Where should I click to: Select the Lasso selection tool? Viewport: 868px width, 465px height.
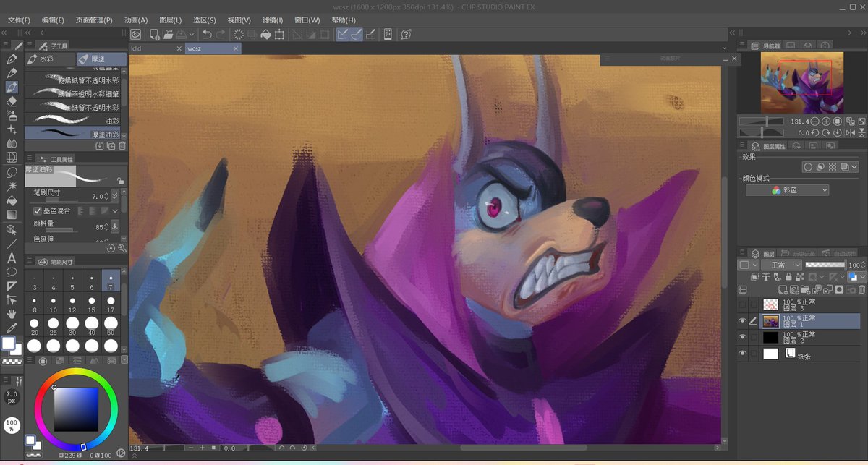tap(12, 172)
